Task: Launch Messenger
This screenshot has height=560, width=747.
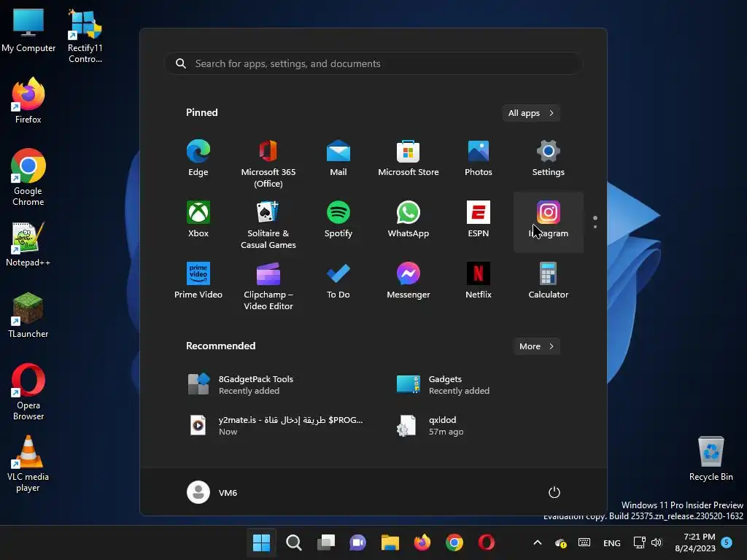Action: (409, 281)
